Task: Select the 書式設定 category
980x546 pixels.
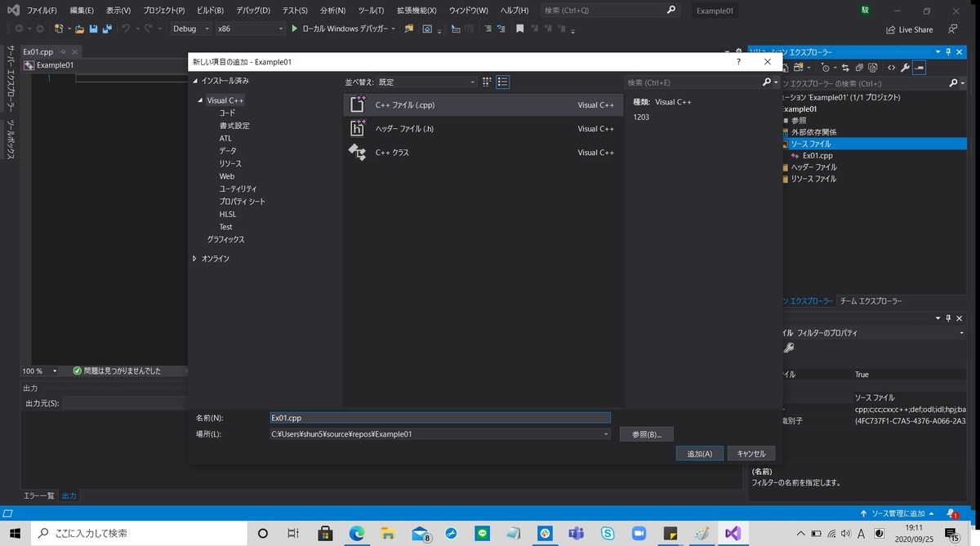Action: click(x=234, y=126)
